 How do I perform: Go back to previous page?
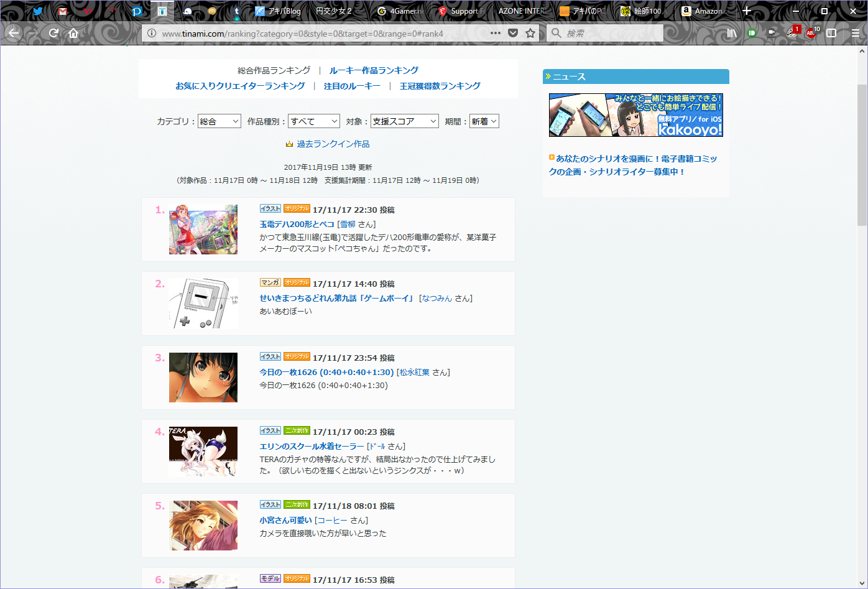14,33
